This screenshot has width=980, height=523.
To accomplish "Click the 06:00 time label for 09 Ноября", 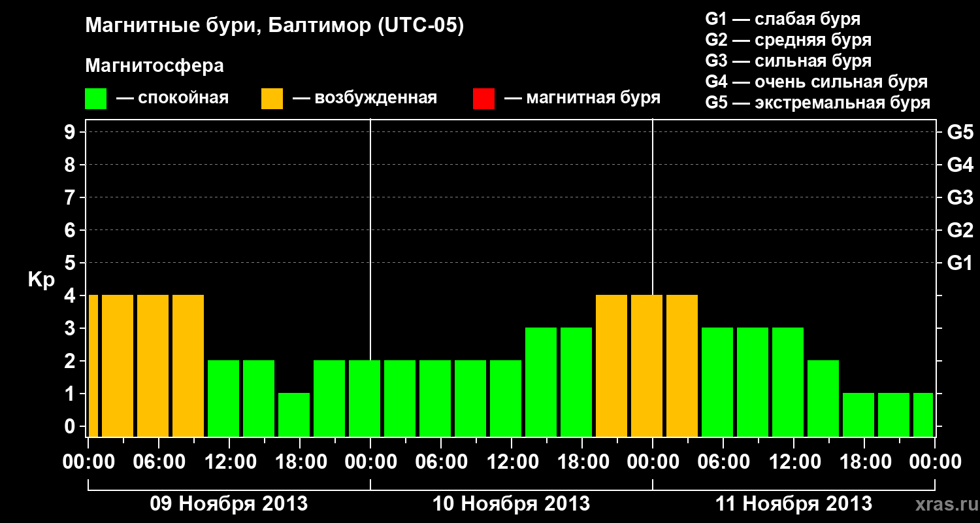I will 159,462.
